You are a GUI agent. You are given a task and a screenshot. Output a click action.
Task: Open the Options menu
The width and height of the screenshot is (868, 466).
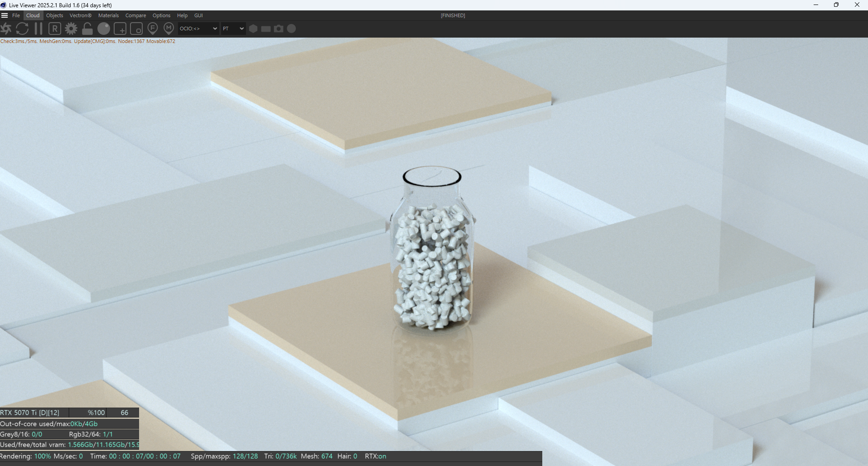point(162,15)
